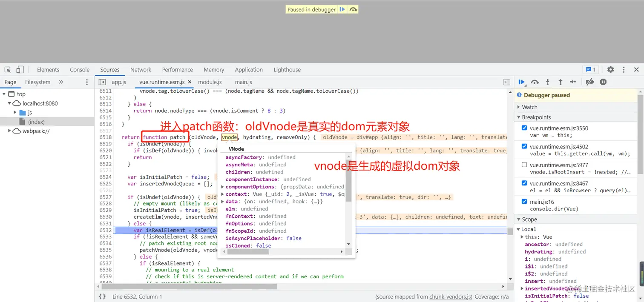Switch to the Filesystem navigator tab
Viewport: 644px width, 302px height.
click(x=37, y=82)
